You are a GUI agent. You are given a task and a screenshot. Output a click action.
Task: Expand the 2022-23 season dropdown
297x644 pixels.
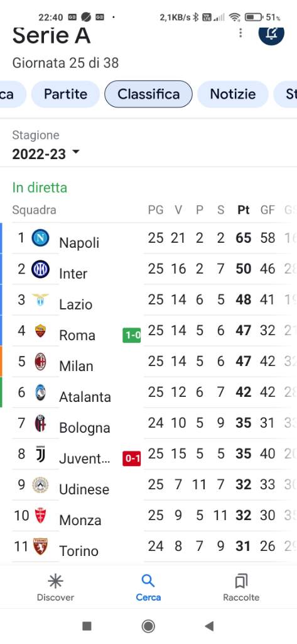coord(46,154)
